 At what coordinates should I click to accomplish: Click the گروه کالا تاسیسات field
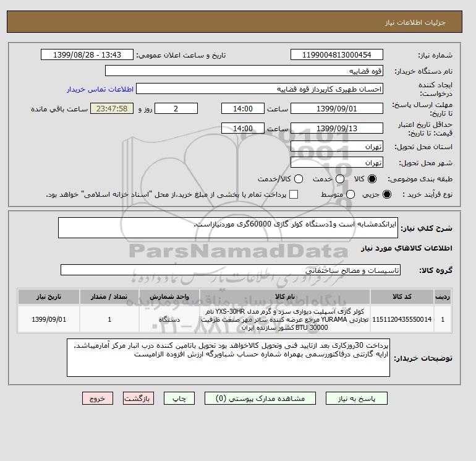click(231, 270)
